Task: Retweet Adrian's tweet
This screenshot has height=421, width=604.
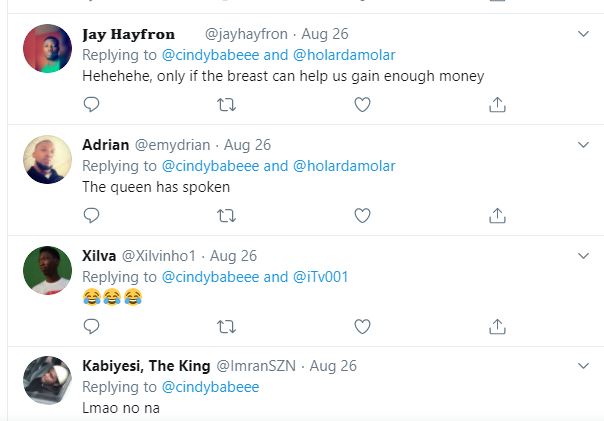Action: click(227, 214)
